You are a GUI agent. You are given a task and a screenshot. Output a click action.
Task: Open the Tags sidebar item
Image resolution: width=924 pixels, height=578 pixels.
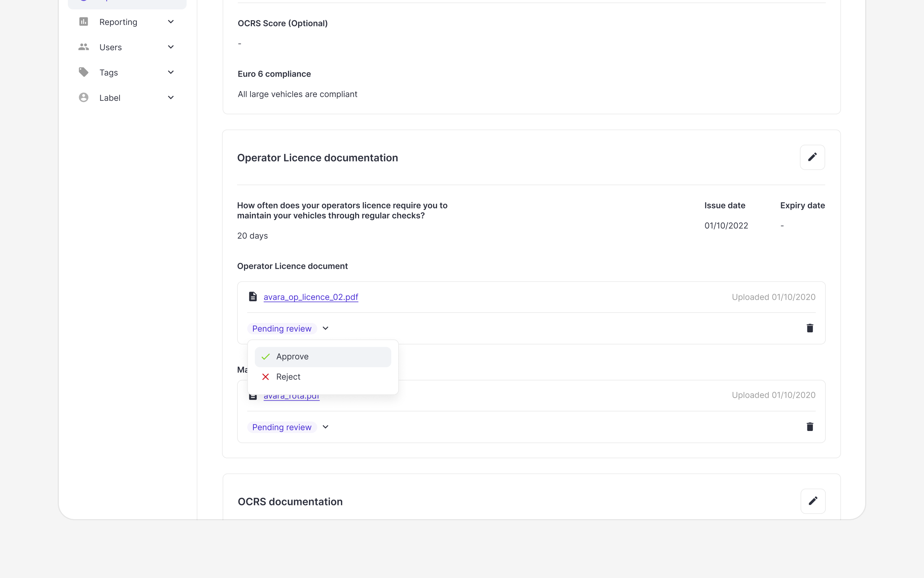click(x=127, y=72)
